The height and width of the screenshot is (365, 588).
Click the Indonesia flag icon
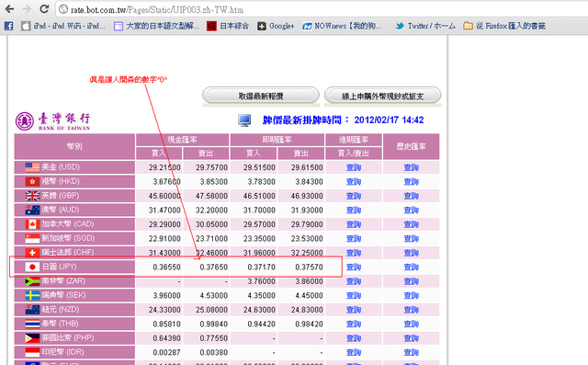[32, 352]
